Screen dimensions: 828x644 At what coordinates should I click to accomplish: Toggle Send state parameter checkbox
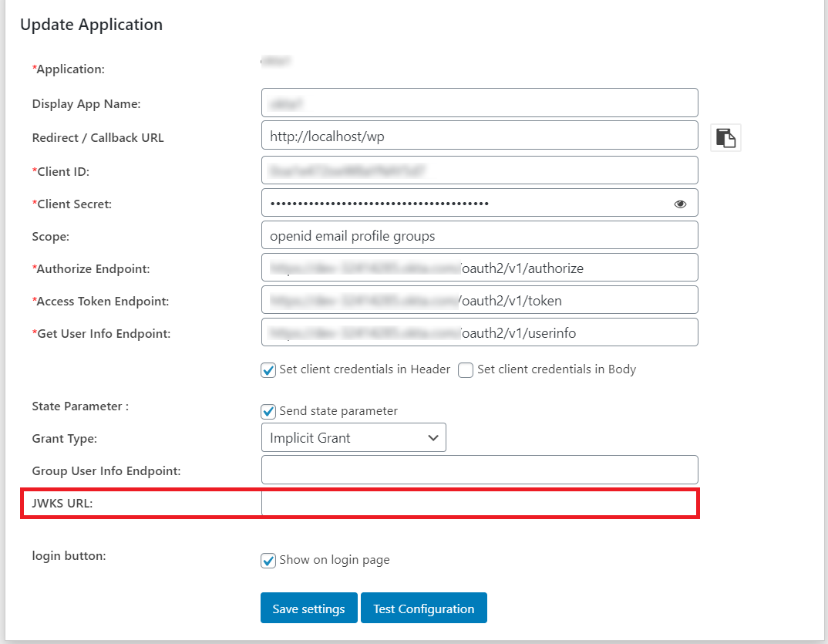268,411
